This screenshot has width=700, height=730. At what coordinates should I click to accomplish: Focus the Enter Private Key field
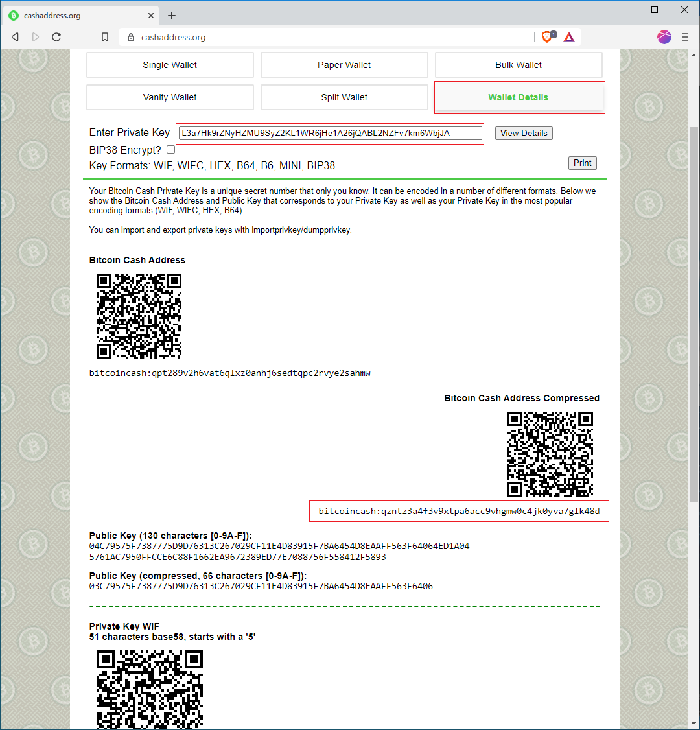point(330,133)
